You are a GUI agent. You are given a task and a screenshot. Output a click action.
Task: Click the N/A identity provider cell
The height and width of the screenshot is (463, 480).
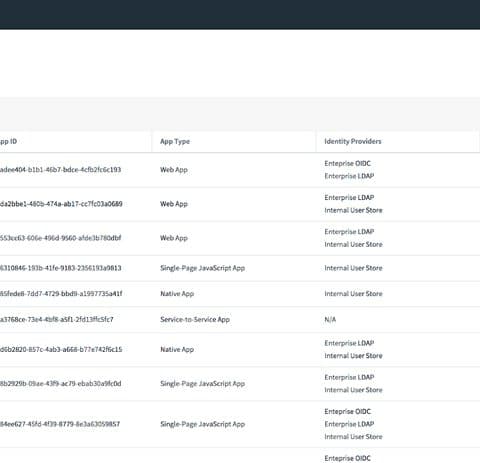330,319
